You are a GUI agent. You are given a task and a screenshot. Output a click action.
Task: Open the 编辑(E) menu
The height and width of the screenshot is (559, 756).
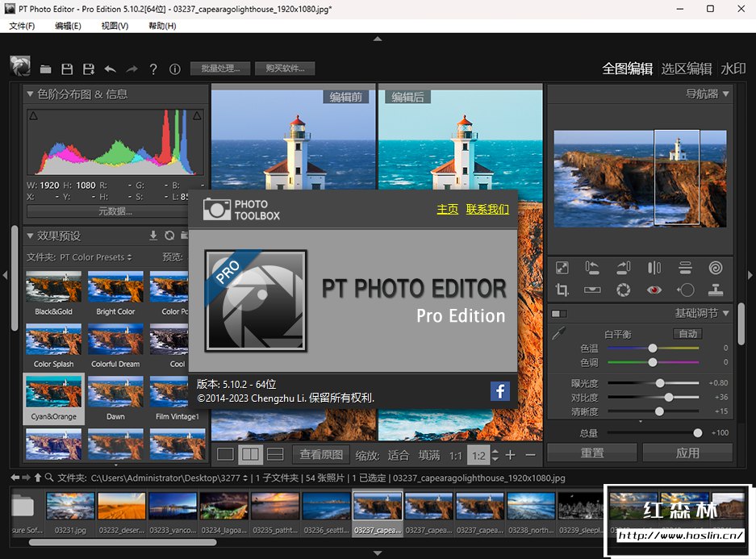(x=68, y=26)
